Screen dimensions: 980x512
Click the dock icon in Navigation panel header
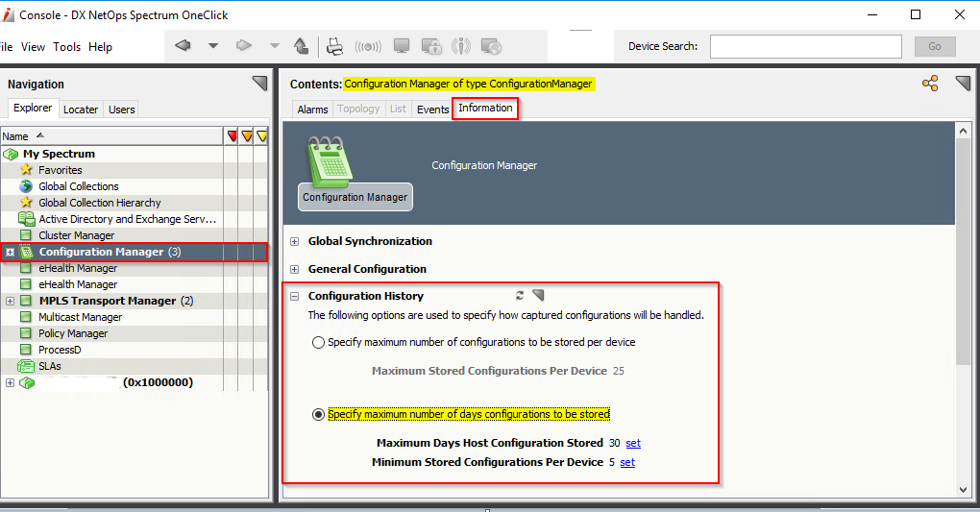pos(259,84)
